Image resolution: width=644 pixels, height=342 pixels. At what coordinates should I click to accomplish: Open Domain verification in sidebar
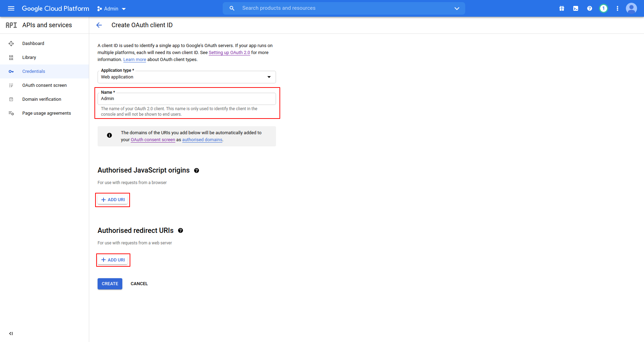[x=41, y=99]
